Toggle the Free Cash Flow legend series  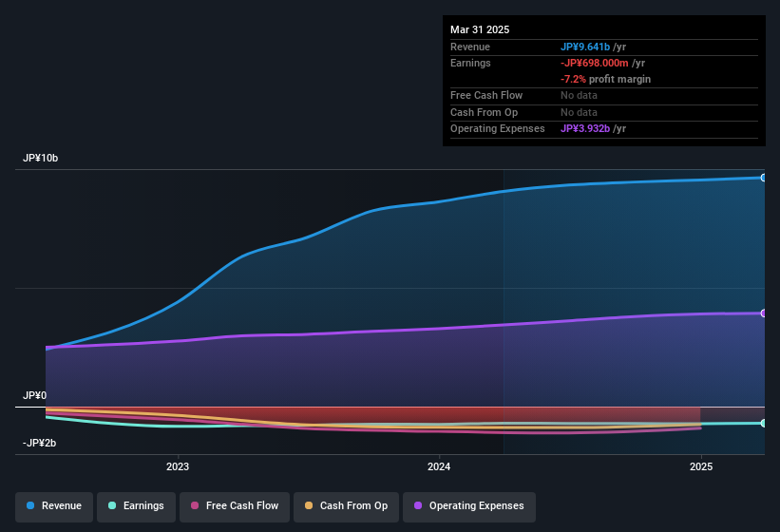point(235,506)
